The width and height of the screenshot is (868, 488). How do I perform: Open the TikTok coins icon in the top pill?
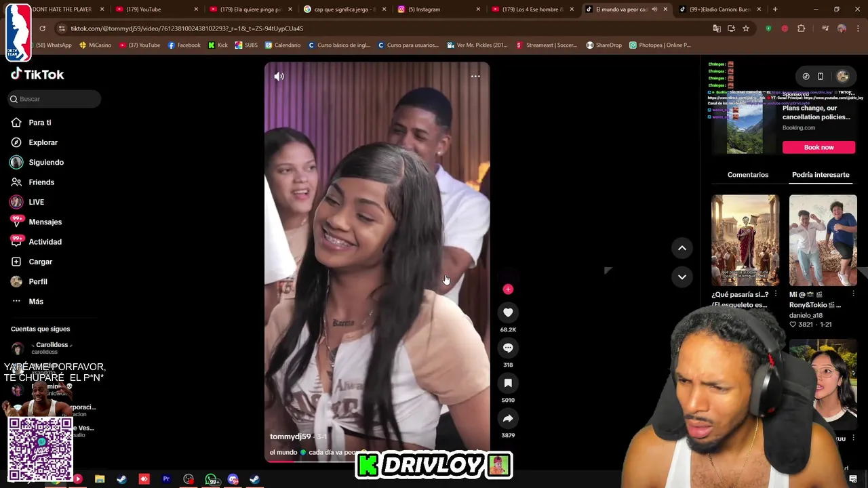(x=806, y=77)
